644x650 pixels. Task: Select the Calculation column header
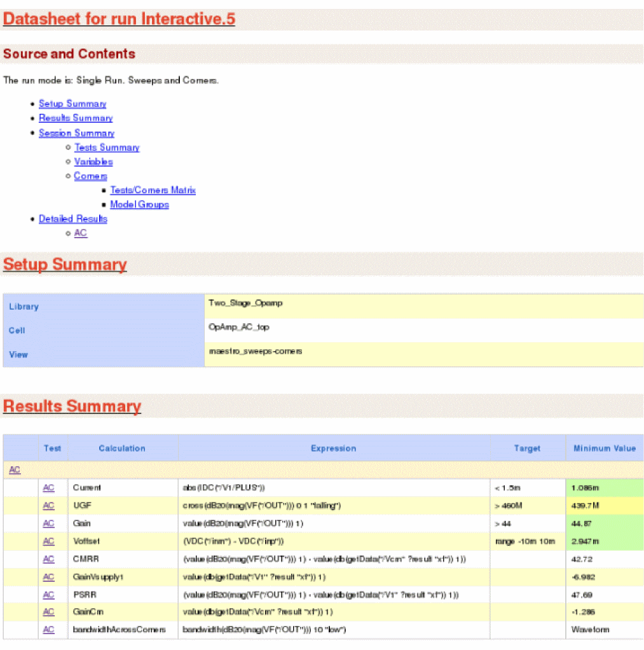pyautogui.click(x=122, y=448)
